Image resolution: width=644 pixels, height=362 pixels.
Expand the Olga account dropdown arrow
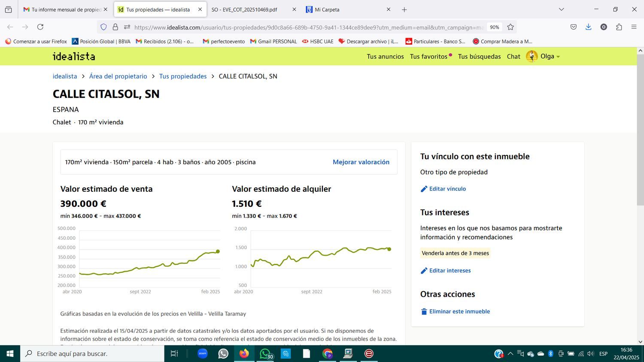(x=558, y=57)
